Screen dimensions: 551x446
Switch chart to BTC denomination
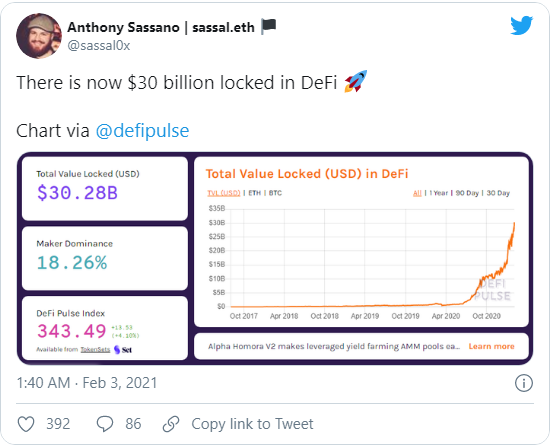point(275,193)
